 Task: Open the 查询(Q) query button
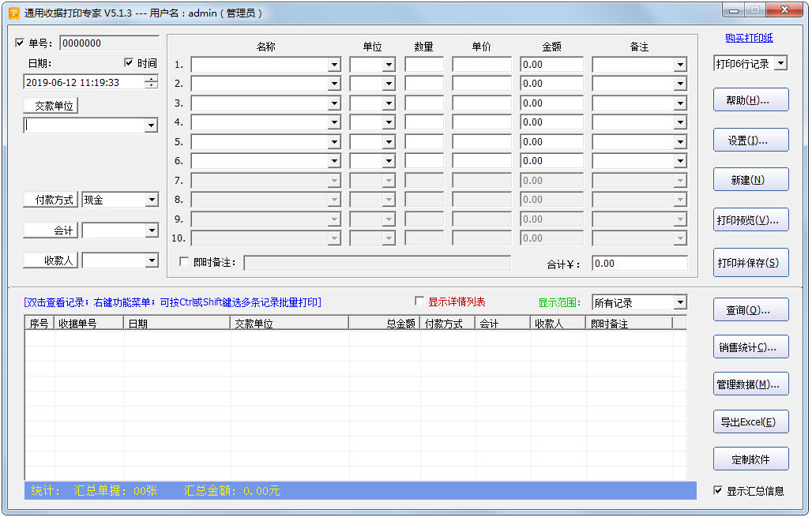click(x=750, y=310)
